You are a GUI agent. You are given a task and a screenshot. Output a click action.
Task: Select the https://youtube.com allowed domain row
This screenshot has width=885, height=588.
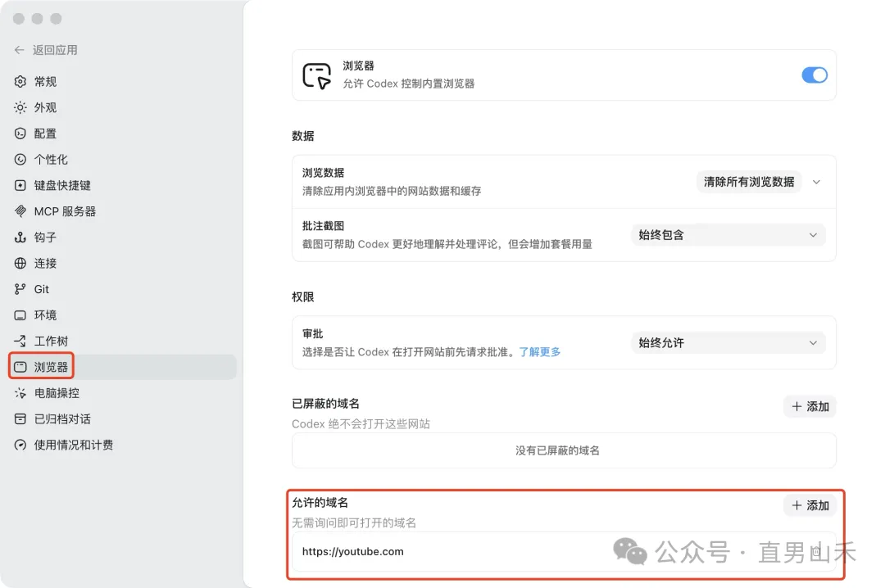coord(564,551)
